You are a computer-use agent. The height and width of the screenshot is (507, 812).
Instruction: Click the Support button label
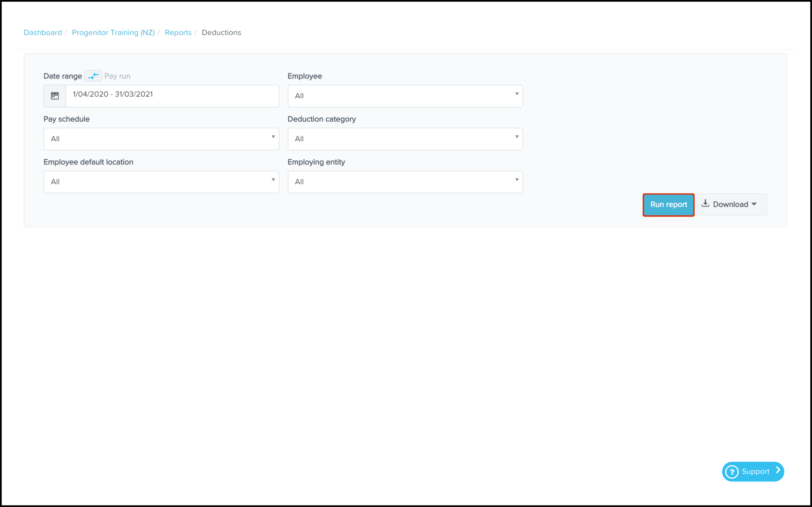point(755,471)
